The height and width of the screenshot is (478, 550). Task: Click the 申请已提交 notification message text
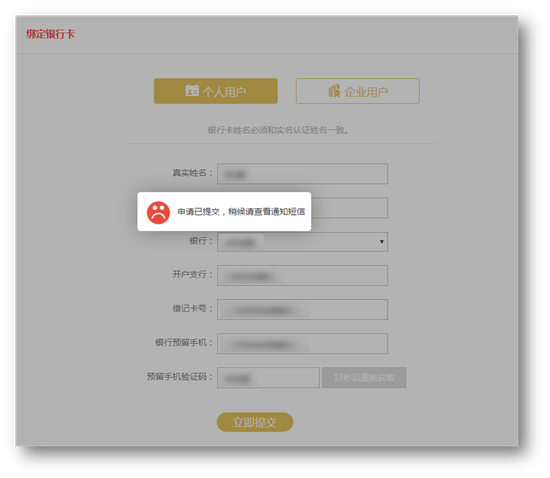coord(241,212)
